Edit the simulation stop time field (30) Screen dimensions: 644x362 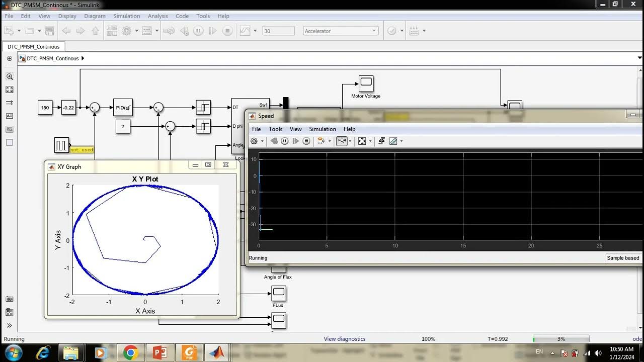278,31
